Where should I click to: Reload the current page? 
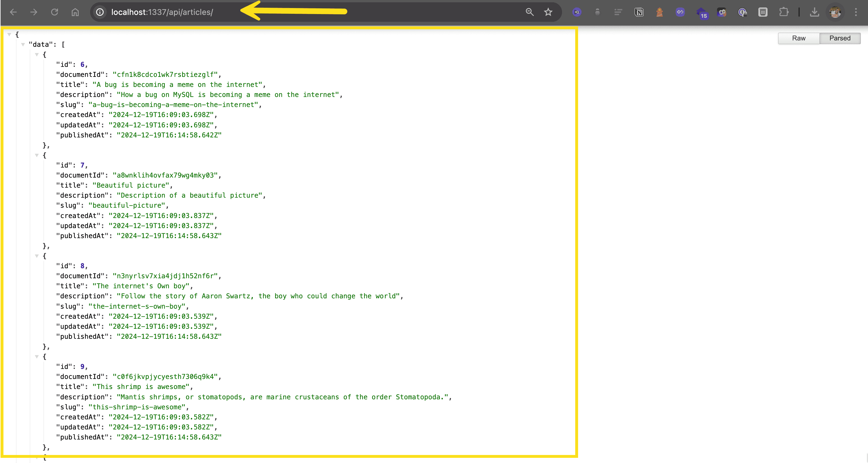tap(54, 12)
